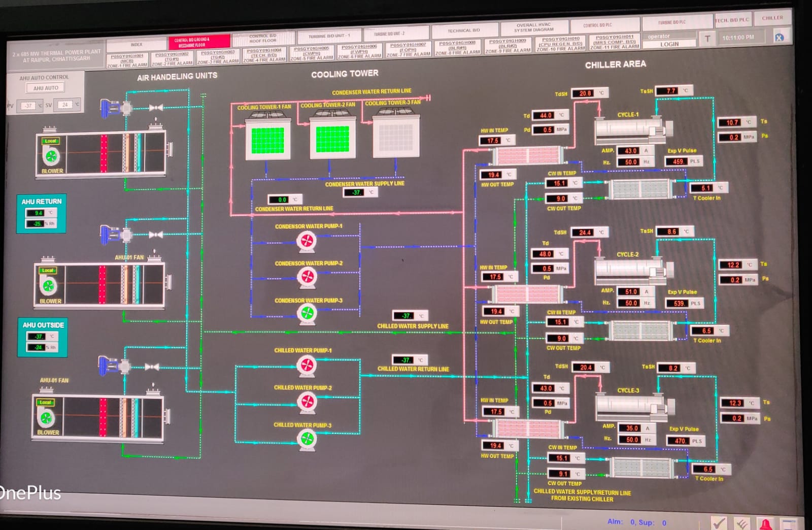Image resolution: width=812 pixels, height=530 pixels.
Task: Toggle the AHU AUTO control button
Action: click(x=46, y=88)
